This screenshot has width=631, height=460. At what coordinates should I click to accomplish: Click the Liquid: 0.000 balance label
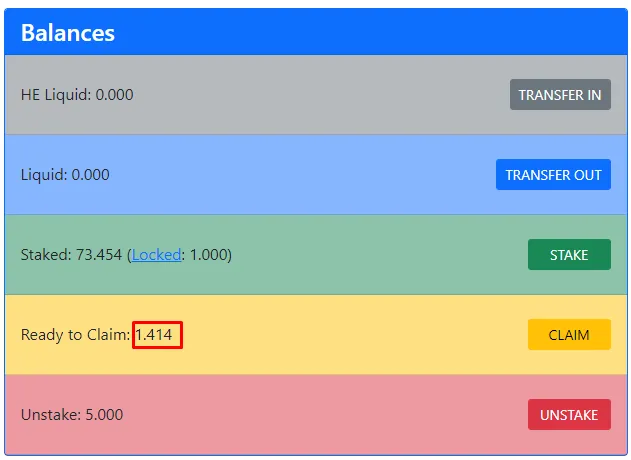65,175
